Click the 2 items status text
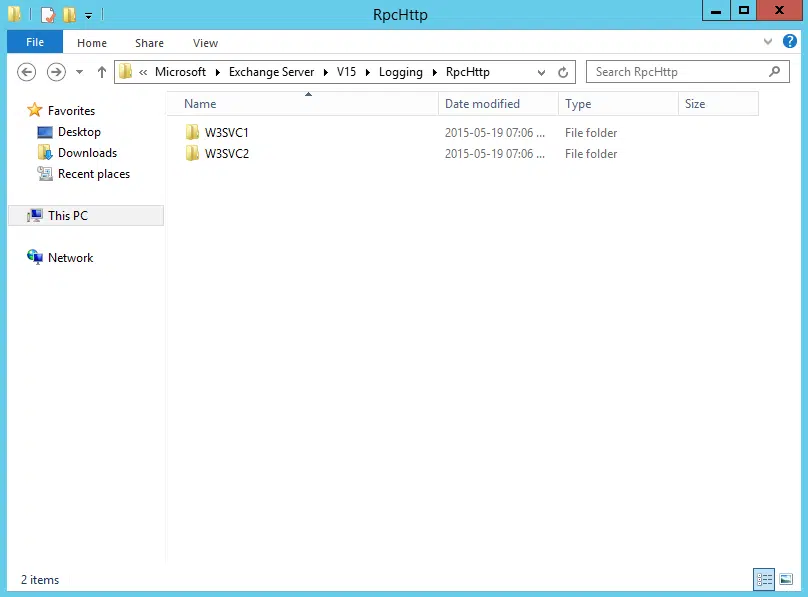 (40, 580)
